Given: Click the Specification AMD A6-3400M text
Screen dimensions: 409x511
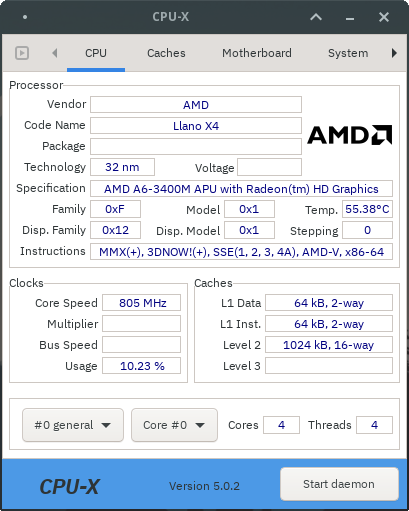Looking at the screenshot, I should pyautogui.click(x=241, y=189).
